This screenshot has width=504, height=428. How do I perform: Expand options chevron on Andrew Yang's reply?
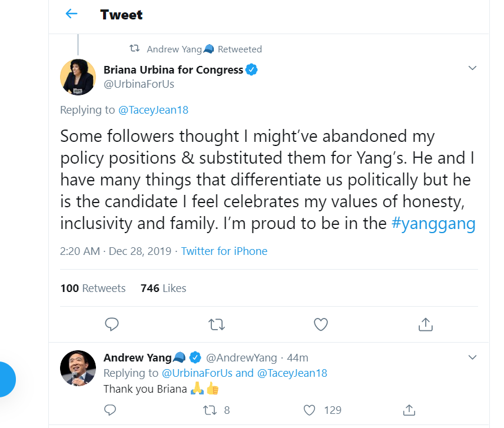pos(472,357)
